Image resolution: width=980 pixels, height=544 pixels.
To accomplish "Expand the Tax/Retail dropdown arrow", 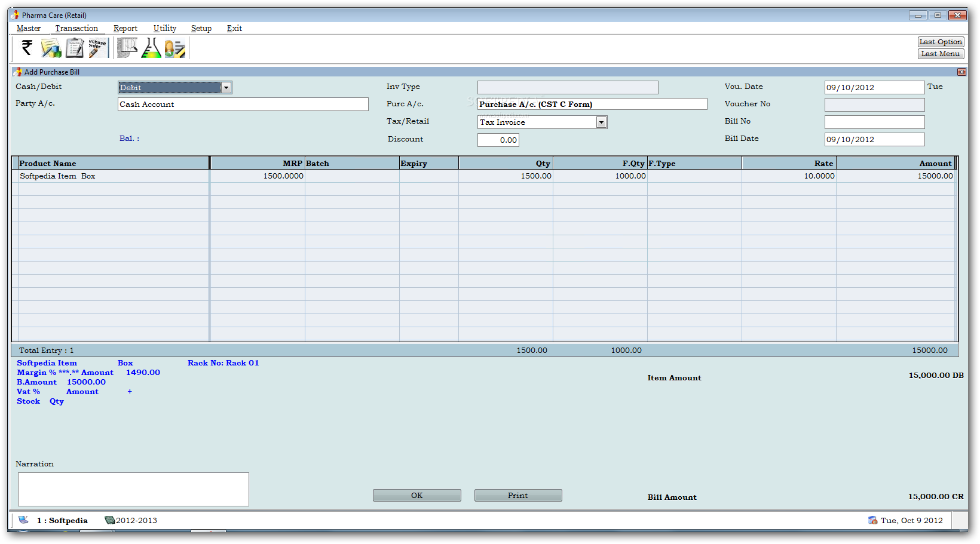I will pyautogui.click(x=601, y=122).
